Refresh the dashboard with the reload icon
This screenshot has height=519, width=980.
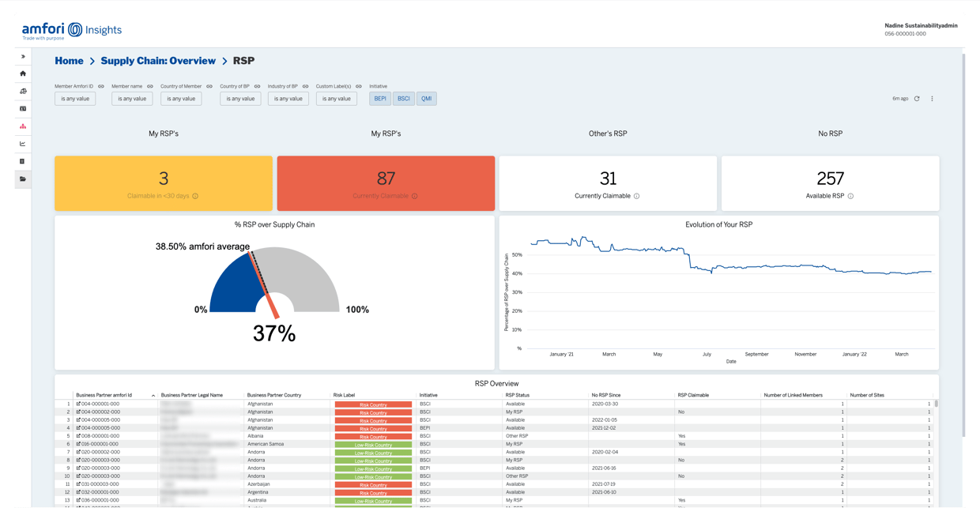click(916, 98)
